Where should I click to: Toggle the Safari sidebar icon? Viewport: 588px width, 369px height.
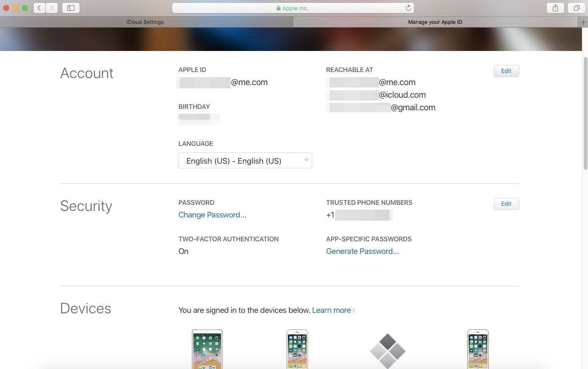click(71, 8)
